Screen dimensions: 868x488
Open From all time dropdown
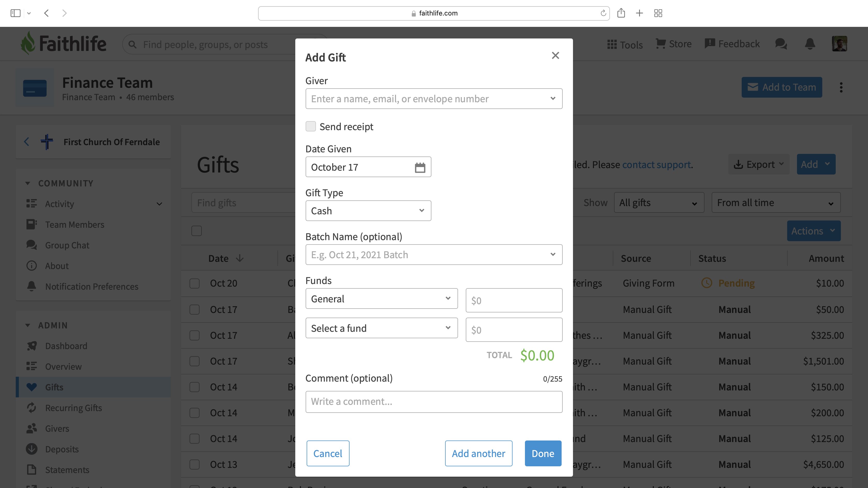pos(776,202)
